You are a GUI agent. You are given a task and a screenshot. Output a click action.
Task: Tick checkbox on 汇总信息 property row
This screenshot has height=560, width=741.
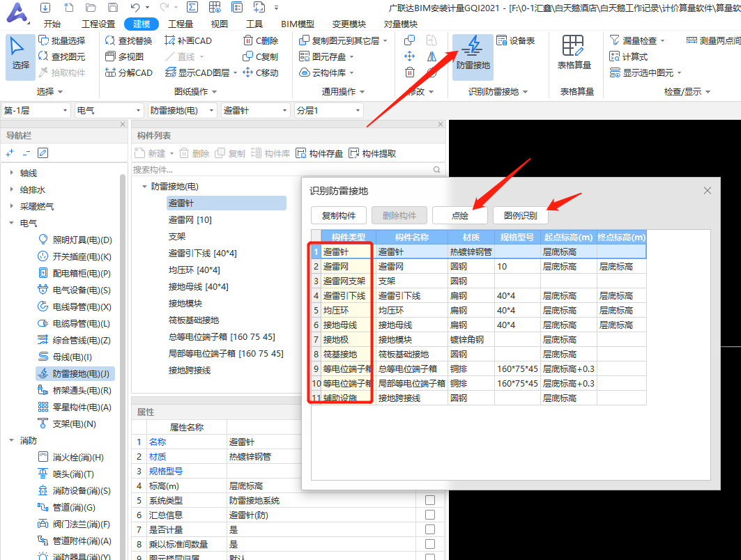430,515
